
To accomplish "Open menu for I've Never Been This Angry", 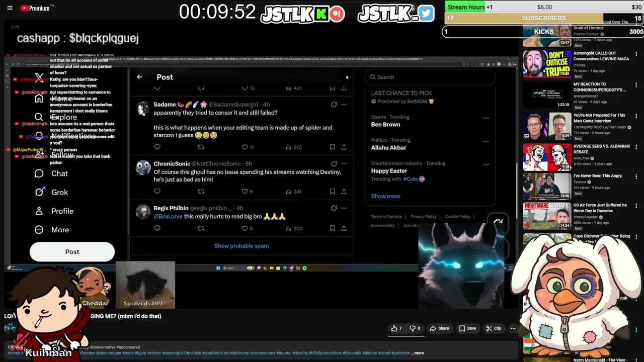I will coord(636,177).
